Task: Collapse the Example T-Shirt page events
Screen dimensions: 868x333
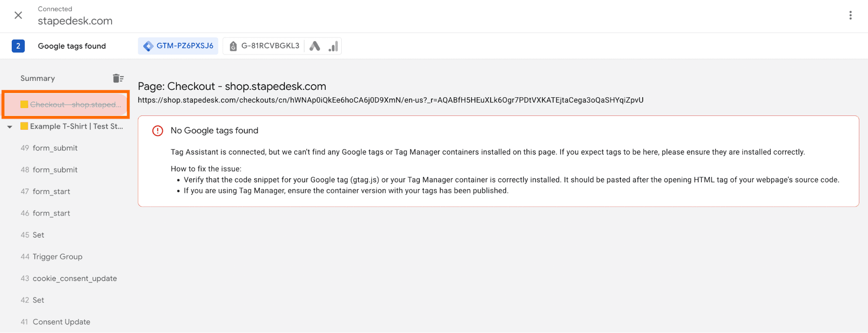Action: [10, 127]
